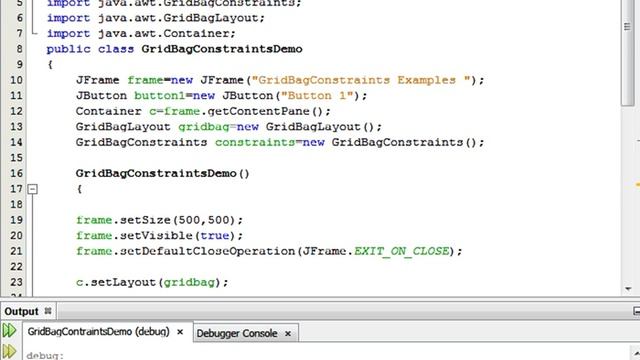The image size is (640, 360).
Task: Click the green Re-run icon in Output
Action: pos(9,330)
